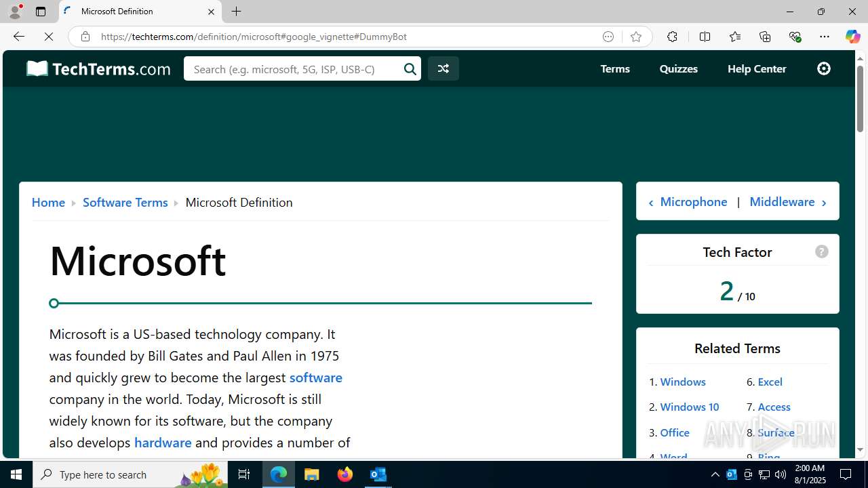The height and width of the screenshot is (488, 868).
Task: Open the Favorites list icon
Action: (x=735, y=37)
